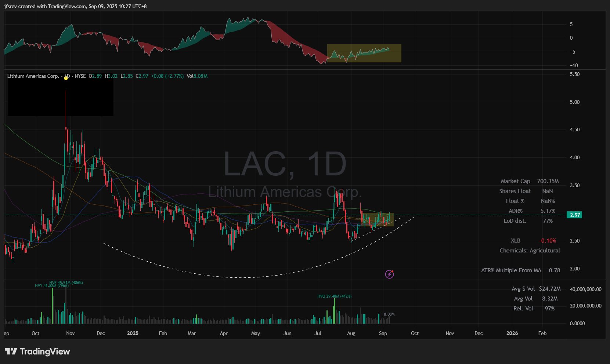Click the "2025" time axis label

point(133,333)
